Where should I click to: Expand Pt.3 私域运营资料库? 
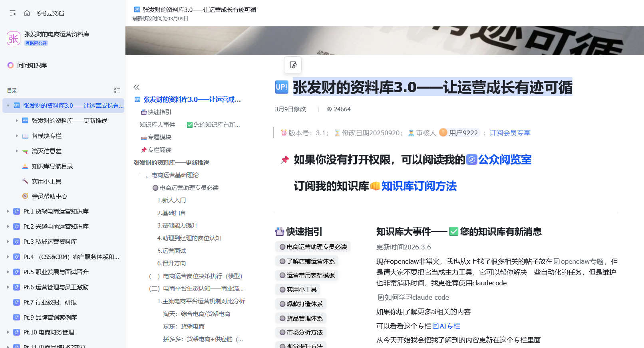8,241
